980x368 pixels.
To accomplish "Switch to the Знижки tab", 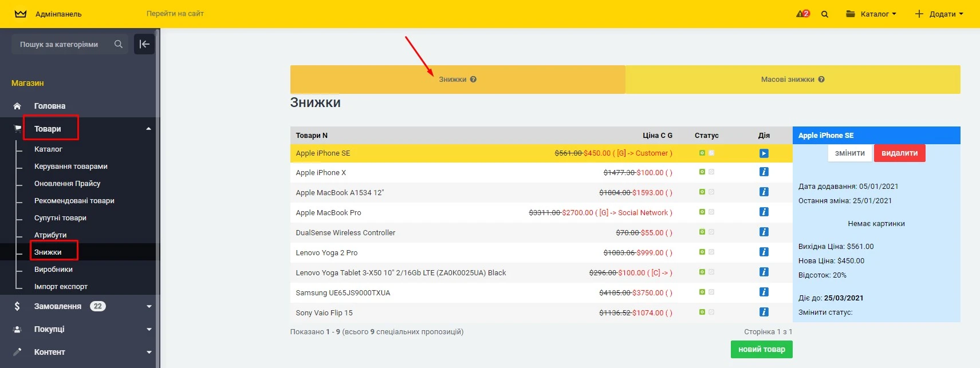I will (x=458, y=80).
